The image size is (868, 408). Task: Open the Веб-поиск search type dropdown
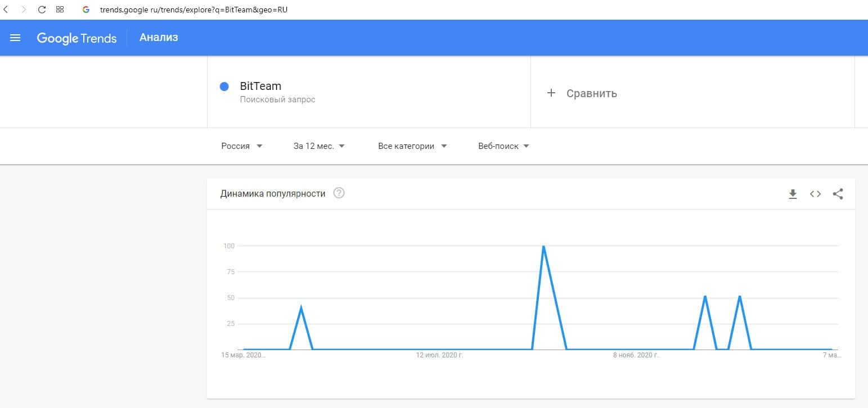(x=503, y=146)
